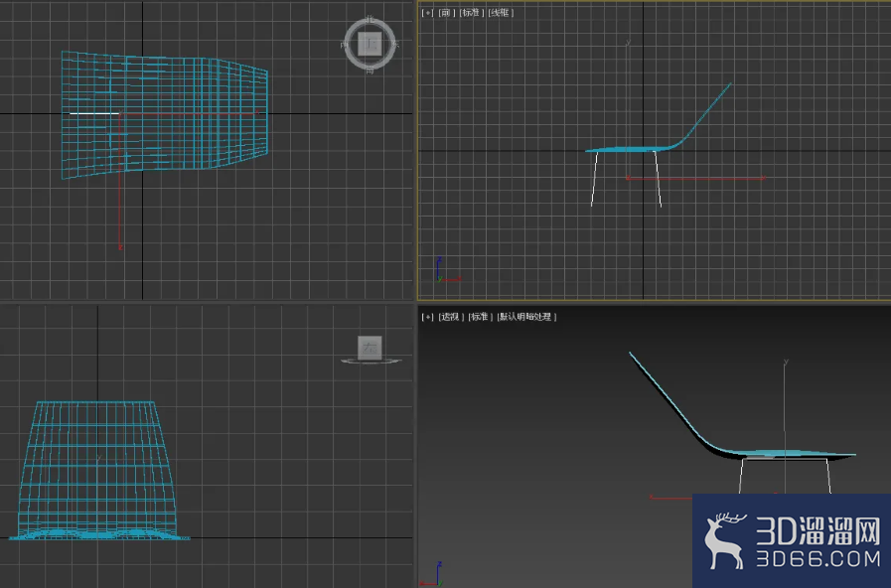
Task: Click the 南 compass label on the ViewCube
Action: (x=370, y=70)
